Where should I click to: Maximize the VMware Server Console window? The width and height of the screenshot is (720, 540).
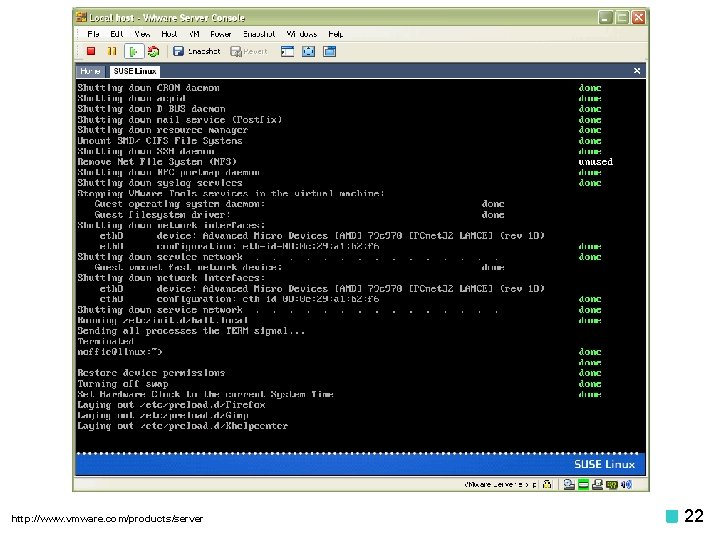point(622,18)
